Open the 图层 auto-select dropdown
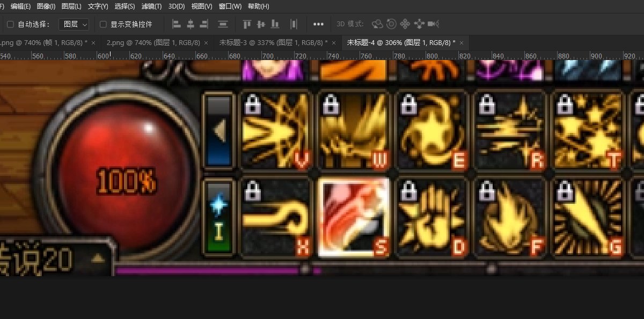This screenshot has height=319, width=644. (74, 24)
